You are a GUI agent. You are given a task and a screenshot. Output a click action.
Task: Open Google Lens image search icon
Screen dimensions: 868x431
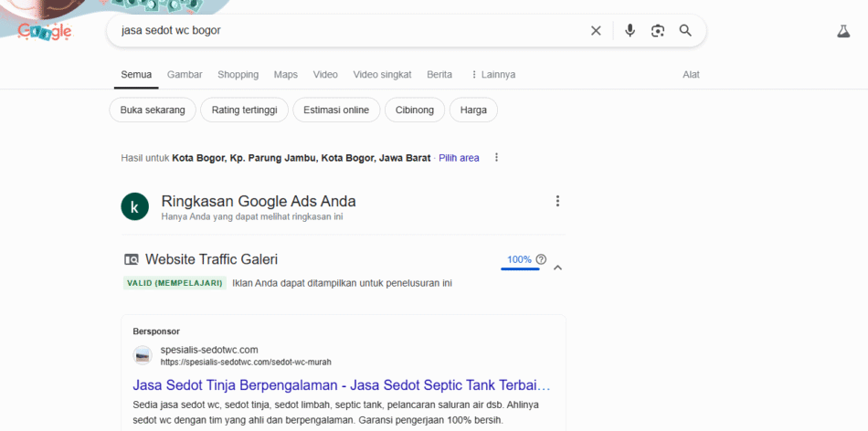pos(657,30)
